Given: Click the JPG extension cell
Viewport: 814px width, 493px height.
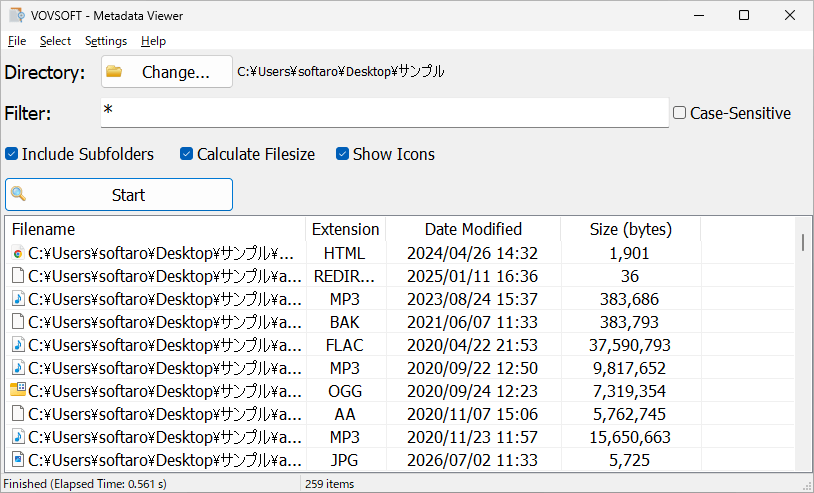Looking at the screenshot, I should pyautogui.click(x=345, y=460).
